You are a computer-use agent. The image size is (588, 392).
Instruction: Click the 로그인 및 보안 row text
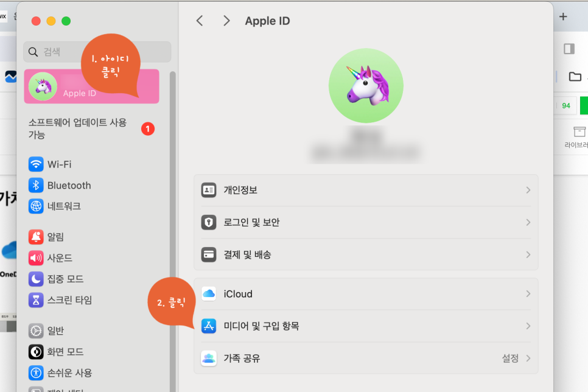point(251,222)
